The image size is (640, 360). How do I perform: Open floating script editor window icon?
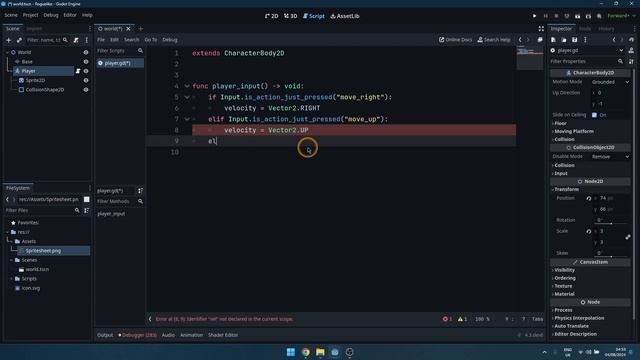[540, 40]
